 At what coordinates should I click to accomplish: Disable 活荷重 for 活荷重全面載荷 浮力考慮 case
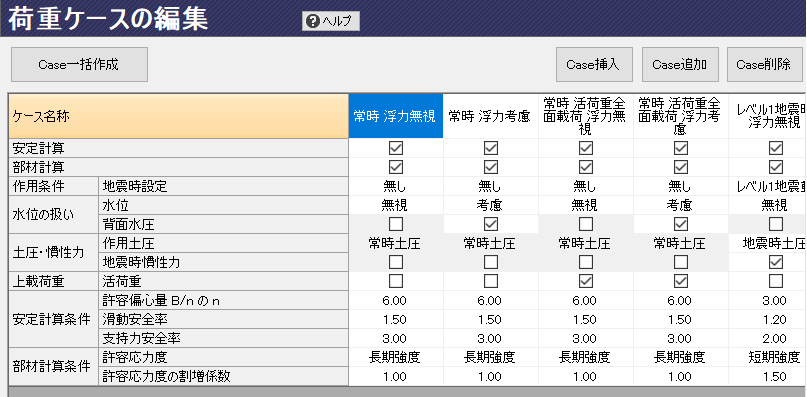pyautogui.click(x=681, y=281)
